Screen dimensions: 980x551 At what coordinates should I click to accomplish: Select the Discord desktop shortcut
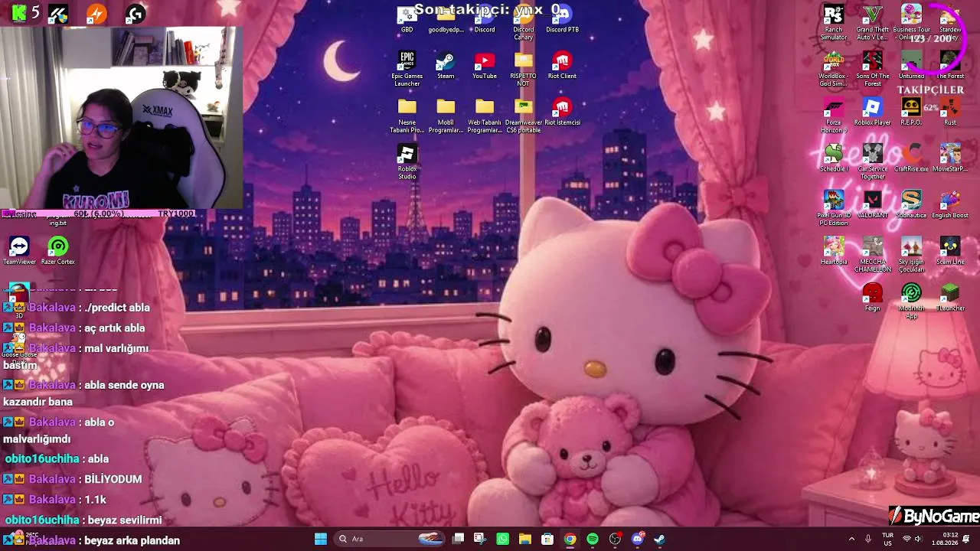pos(485,20)
